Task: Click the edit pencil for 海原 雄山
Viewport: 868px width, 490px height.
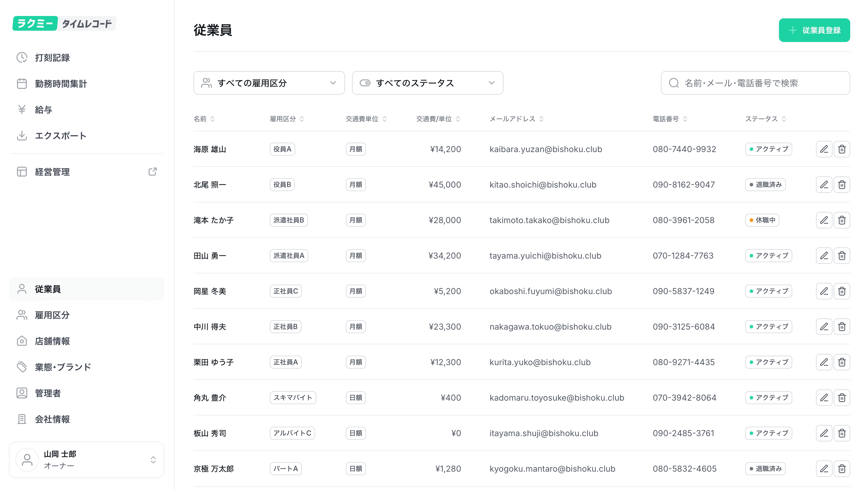Action: coord(824,149)
